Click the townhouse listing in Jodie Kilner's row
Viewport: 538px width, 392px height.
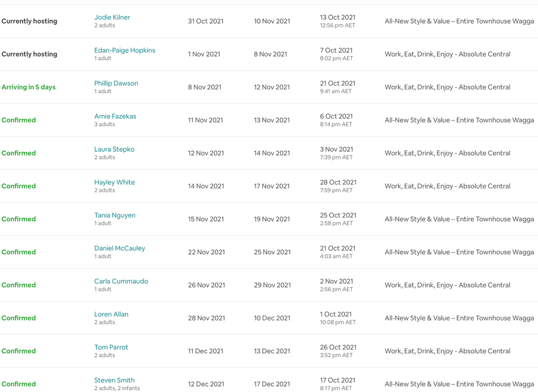pyautogui.click(x=459, y=22)
